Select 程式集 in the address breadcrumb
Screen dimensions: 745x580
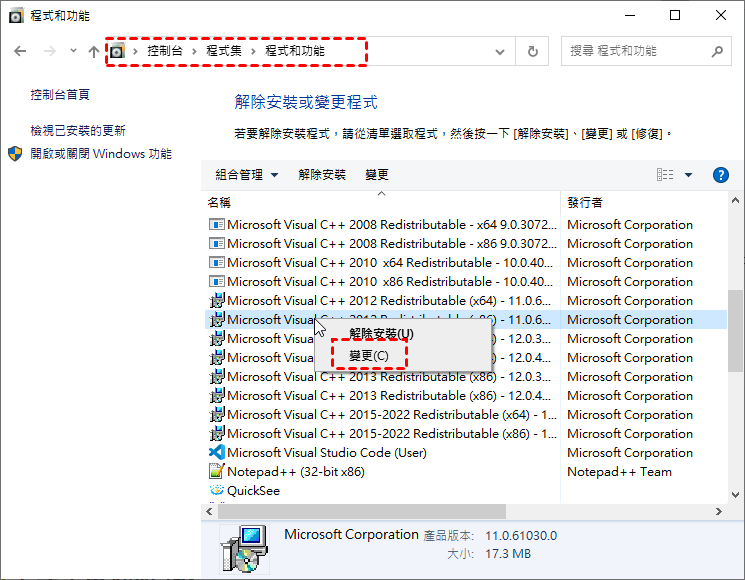224,51
